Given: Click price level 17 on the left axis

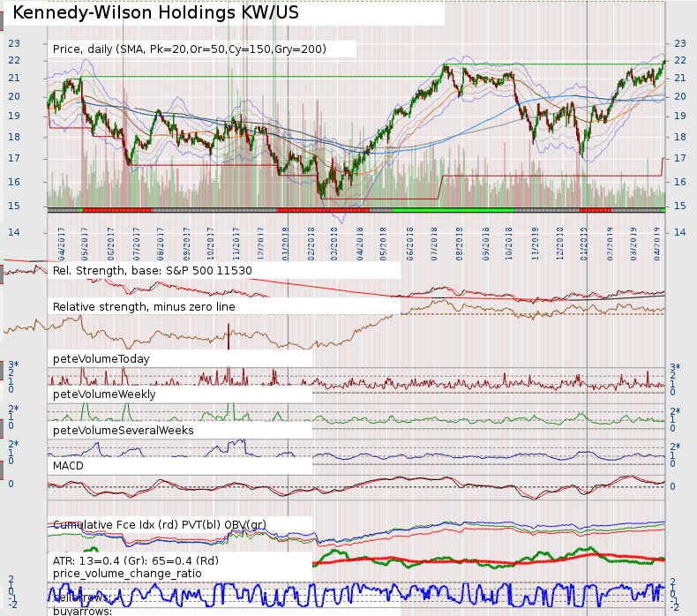Looking at the screenshot, I should 14,158.
